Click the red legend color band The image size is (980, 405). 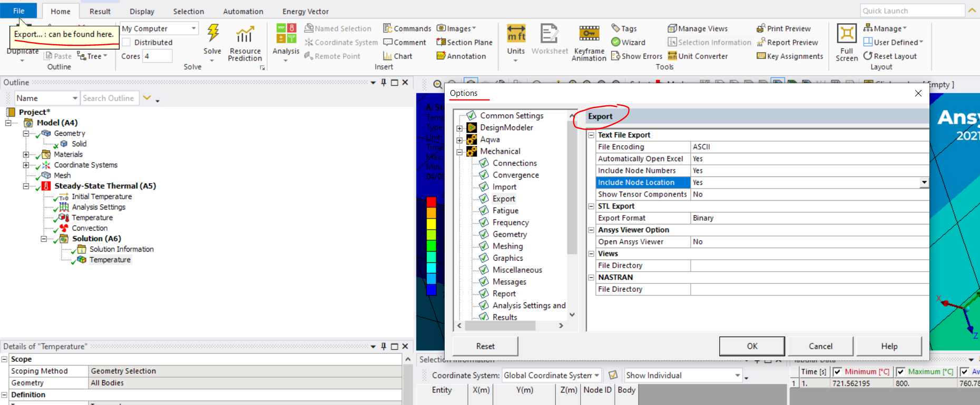click(431, 202)
